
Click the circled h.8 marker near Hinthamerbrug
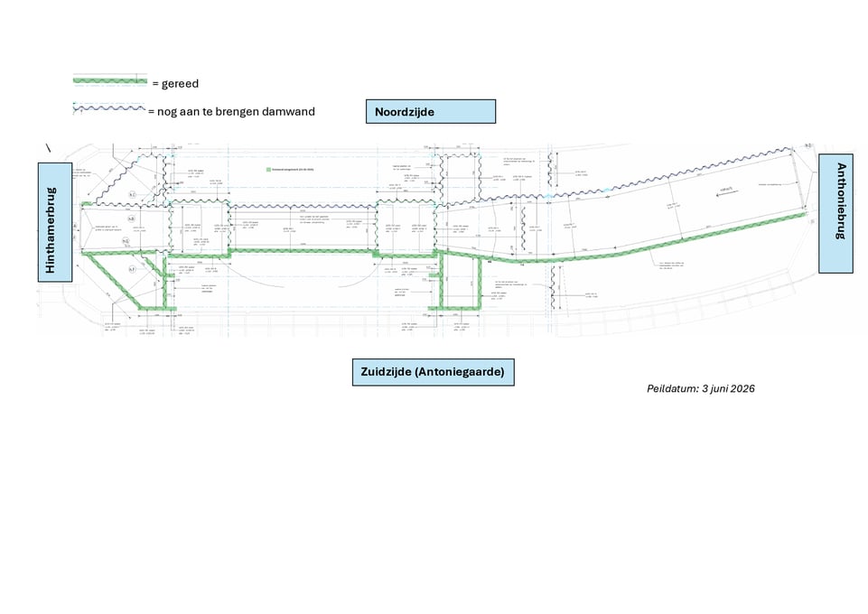[x=131, y=219]
